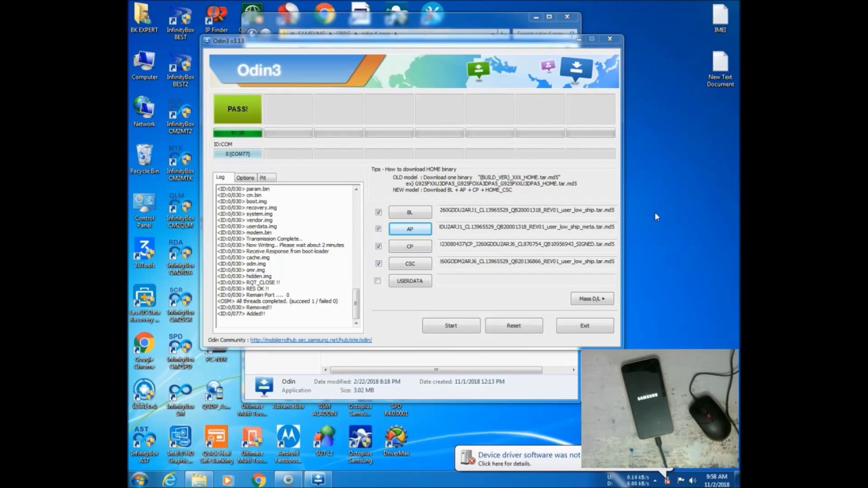The image size is (868, 488).
Task: Open Chrome from the taskbar
Action: 258,480
